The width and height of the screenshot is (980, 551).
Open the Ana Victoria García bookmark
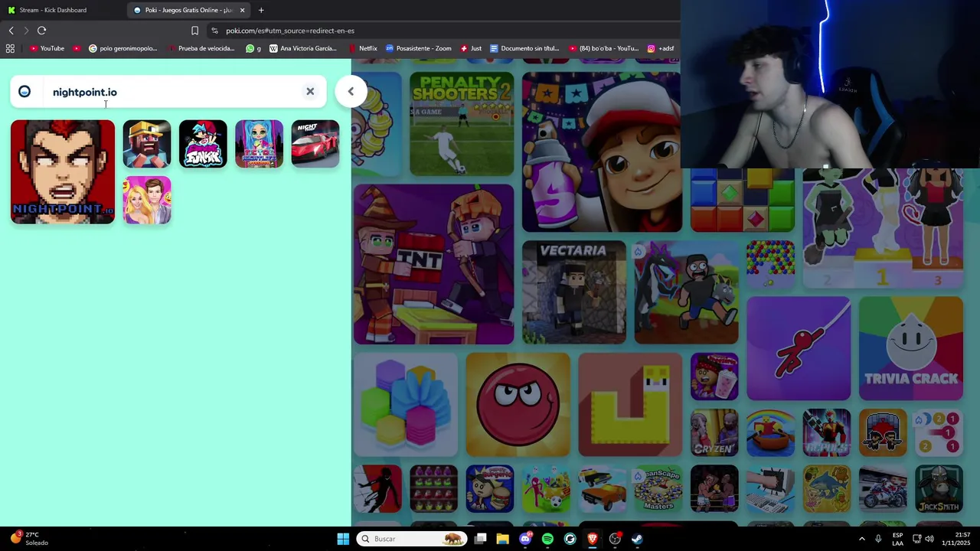point(303,48)
